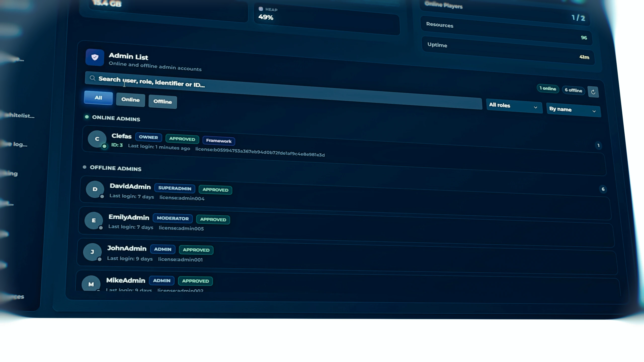Click APPROVED badge on JohnAdmin row

(196, 250)
